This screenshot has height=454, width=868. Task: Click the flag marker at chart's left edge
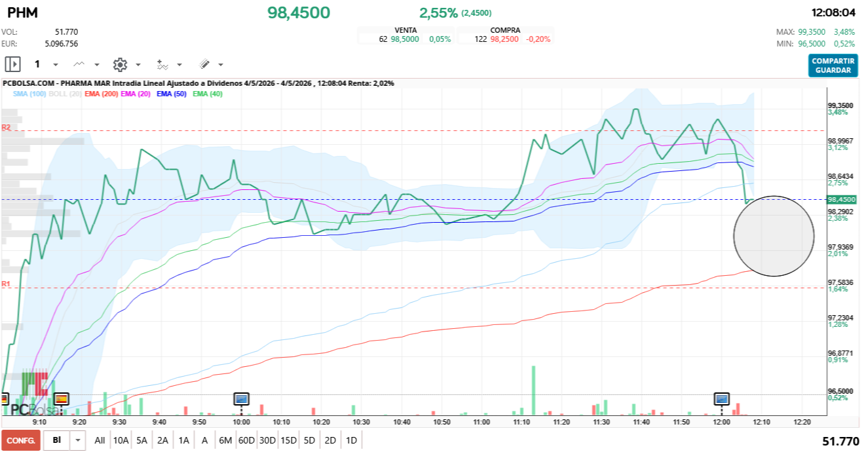pos(3,398)
